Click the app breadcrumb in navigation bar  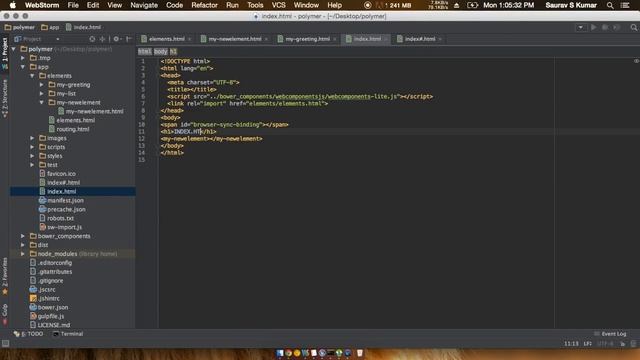[50, 27]
